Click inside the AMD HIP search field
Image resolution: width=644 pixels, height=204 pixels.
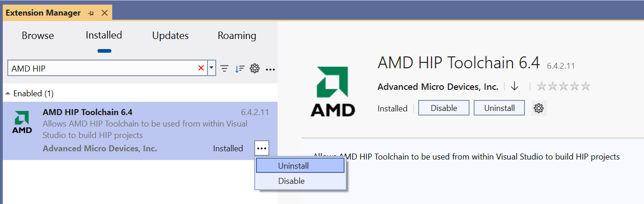coord(101,68)
